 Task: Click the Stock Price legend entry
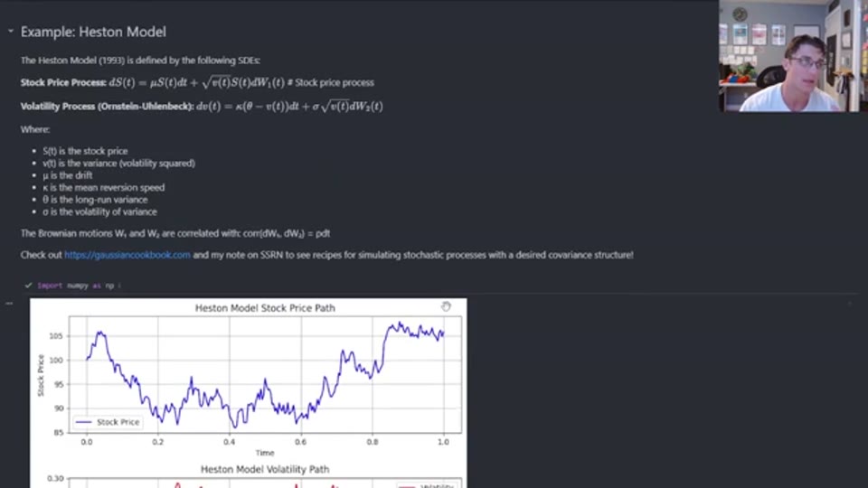click(108, 422)
